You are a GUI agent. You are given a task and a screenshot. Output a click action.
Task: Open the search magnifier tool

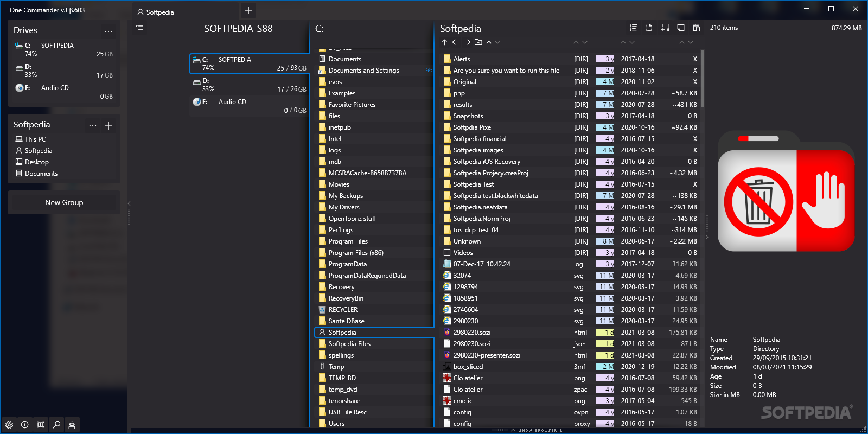pyautogui.click(x=56, y=425)
